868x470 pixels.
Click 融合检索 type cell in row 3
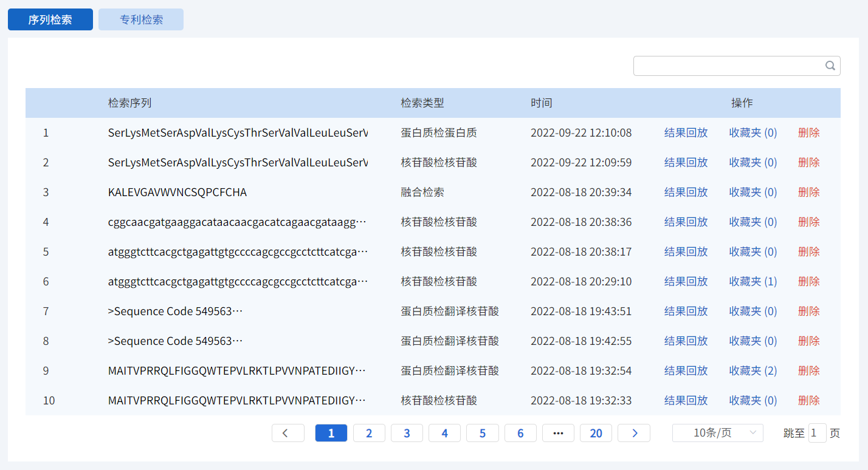[x=422, y=192]
